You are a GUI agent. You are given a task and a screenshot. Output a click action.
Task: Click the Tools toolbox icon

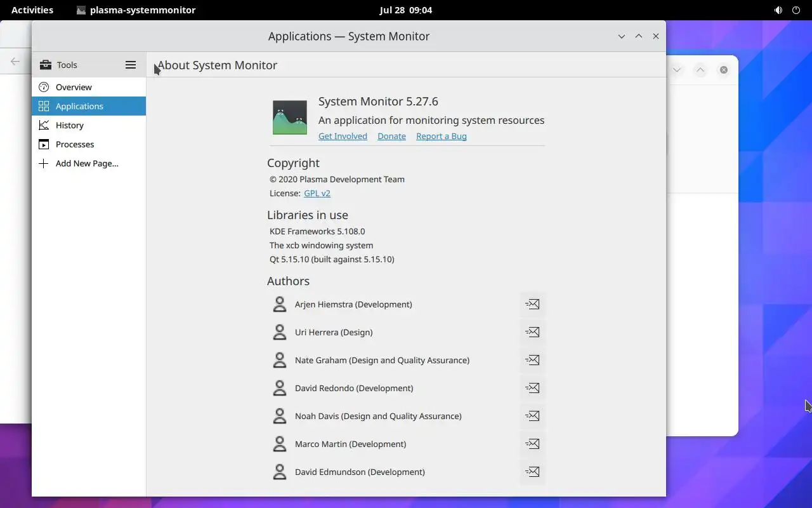(45, 65)
